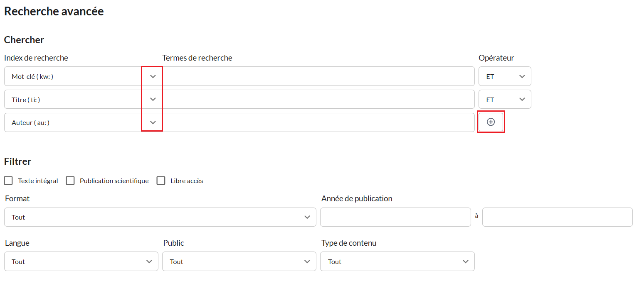The width and height of the screenshot is (644, 281).
Task: Open the Type de contenu dropdown
Action: 397,261
